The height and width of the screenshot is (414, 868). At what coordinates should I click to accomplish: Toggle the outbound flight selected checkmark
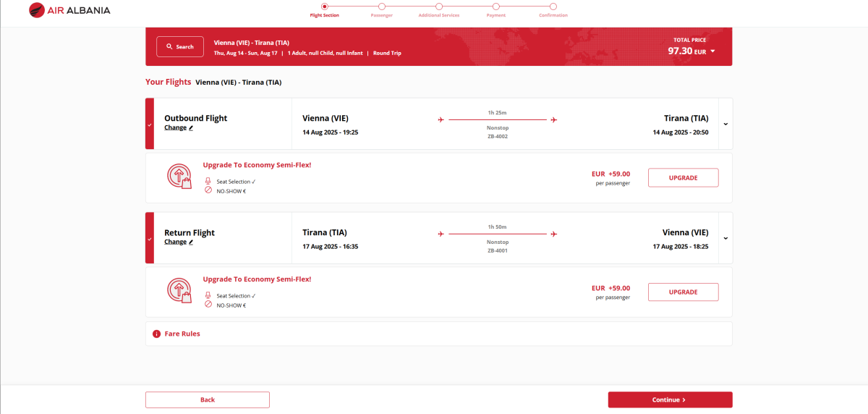pos(150,124)
